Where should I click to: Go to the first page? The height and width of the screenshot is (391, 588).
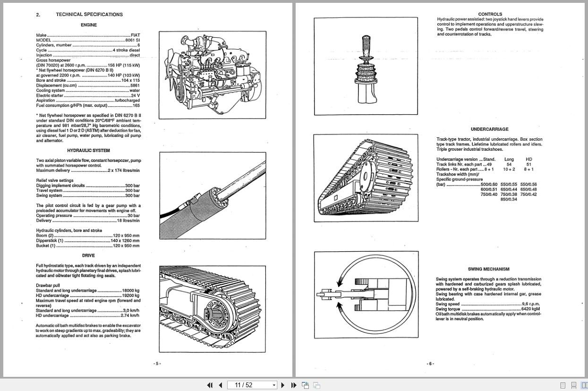click(210, 385)
